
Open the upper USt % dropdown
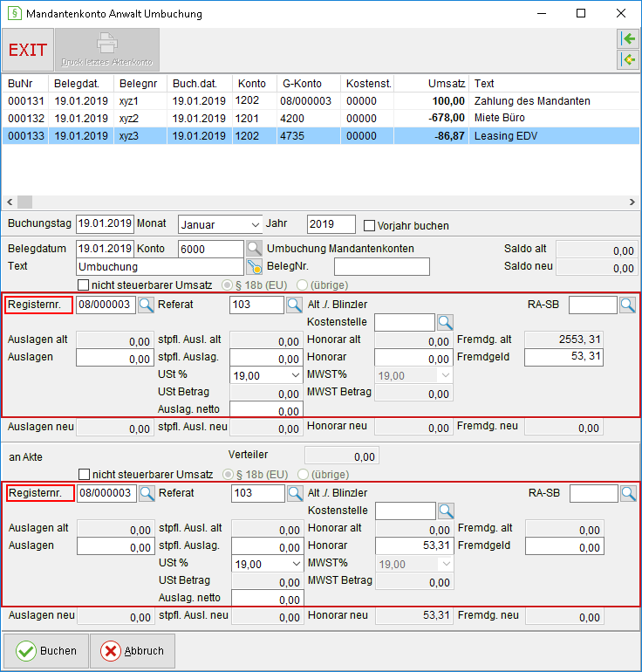pos(266,375)
